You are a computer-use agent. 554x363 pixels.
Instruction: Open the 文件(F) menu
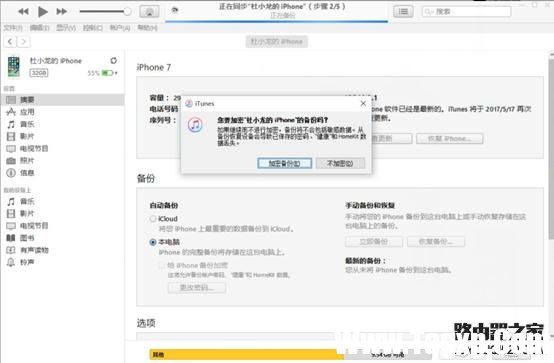pyautogui.click(x=13, y=28)
